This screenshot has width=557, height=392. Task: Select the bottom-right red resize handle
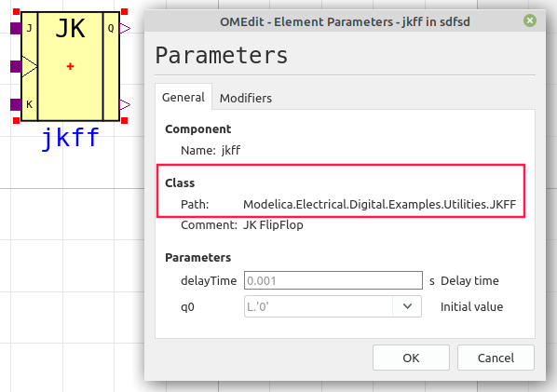tap(124, 121)
